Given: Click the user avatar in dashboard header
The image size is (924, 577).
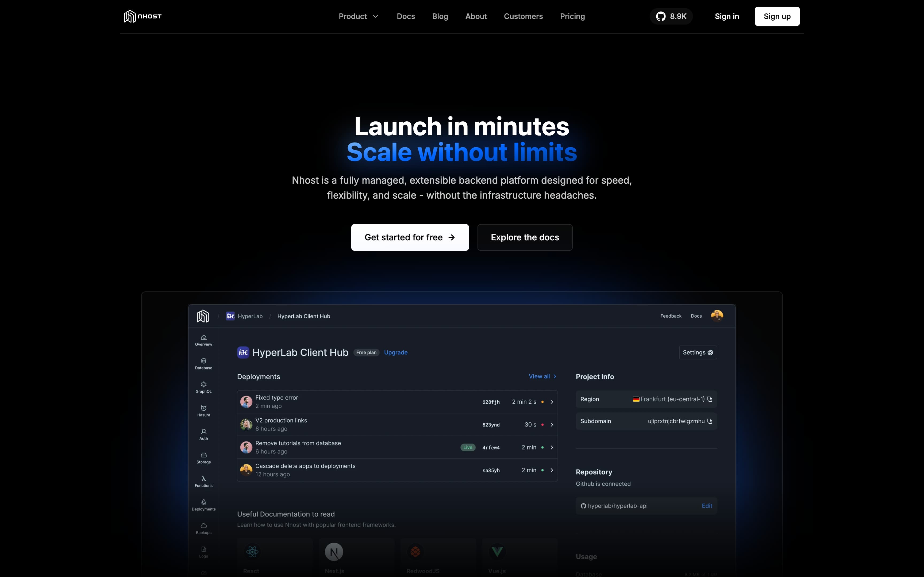Looking at the screenshot, I should click(x=717, y=316).
